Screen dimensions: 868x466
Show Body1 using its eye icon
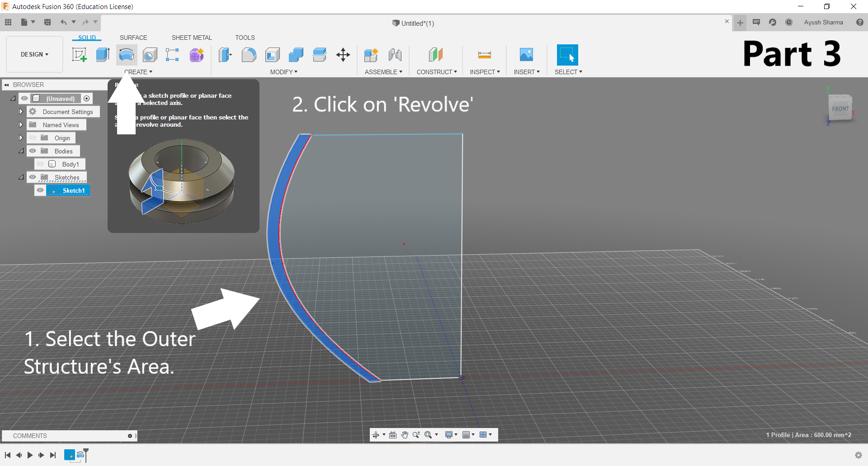click(x=40, y=164)
